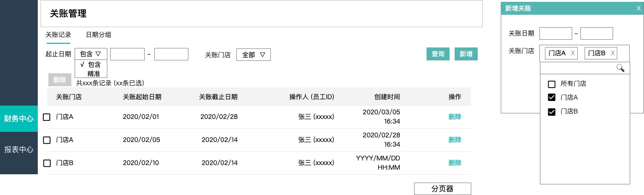Click the 查询 button
644x195 pixels.
click(x=438, y=54)
